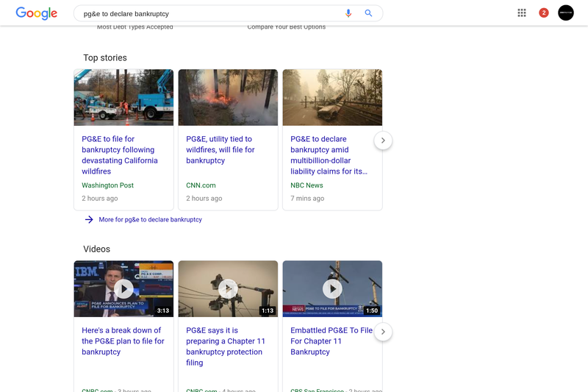Open the Google apps grid
The image size is (588, 392).
coord(522,13)
